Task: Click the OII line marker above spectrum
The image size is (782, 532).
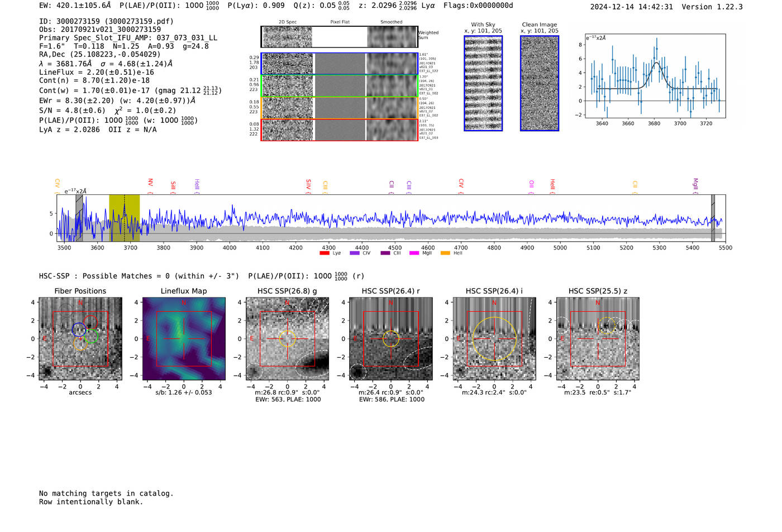Action: [x=532, y=186]
